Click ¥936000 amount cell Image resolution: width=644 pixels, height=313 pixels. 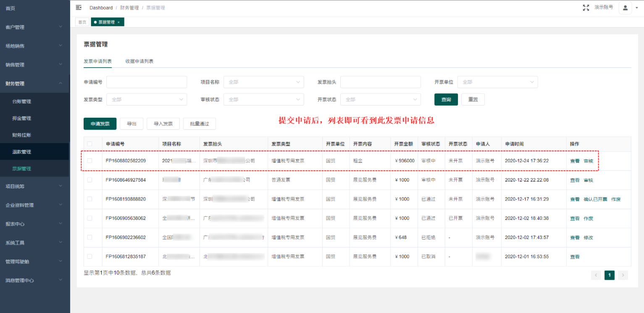point(405,161)
